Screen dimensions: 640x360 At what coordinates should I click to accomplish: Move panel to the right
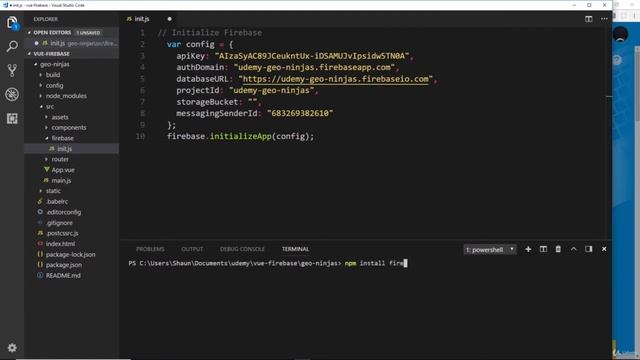[589, 249]
